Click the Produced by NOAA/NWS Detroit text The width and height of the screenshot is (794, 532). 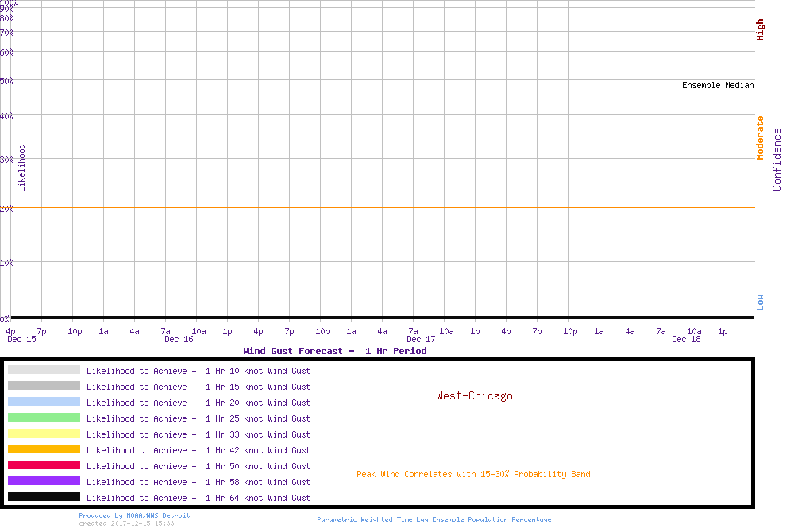pos(134,515)
